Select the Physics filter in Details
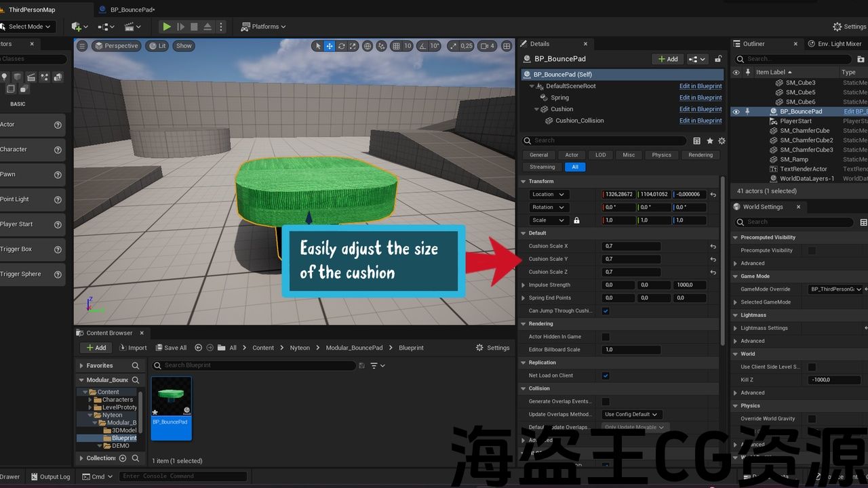This screenshot has width=868, height=488. [x=661, y=155]
